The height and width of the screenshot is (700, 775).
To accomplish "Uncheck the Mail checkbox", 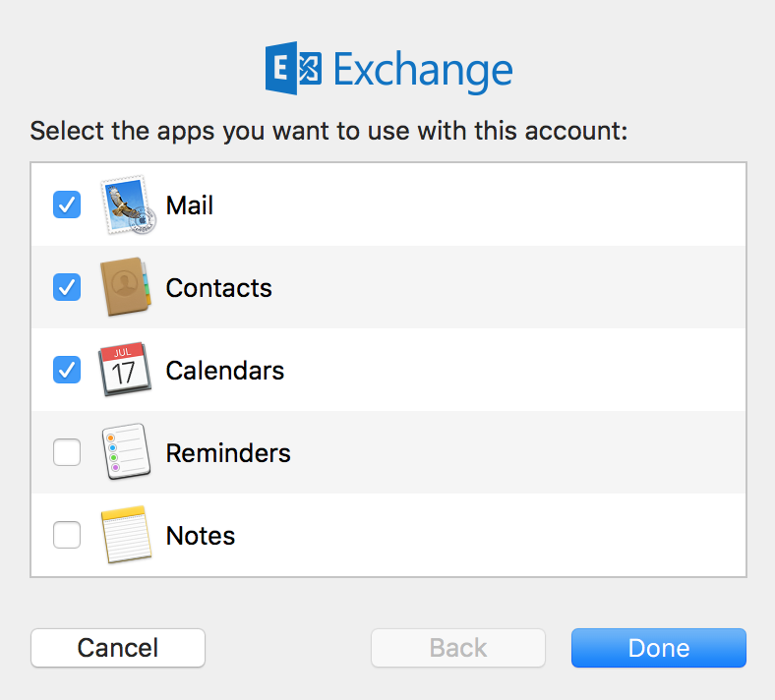I will click(67, 204).
